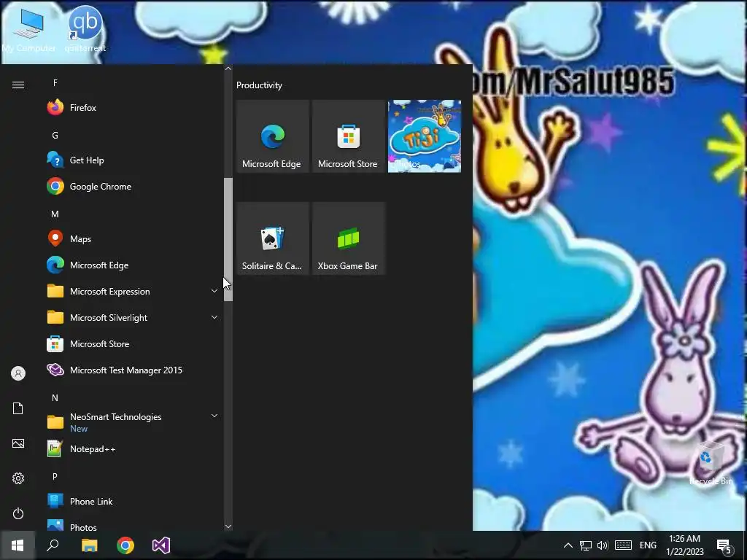Click the letter G group header
Screen dimensions: 747x560
[55, 135]
